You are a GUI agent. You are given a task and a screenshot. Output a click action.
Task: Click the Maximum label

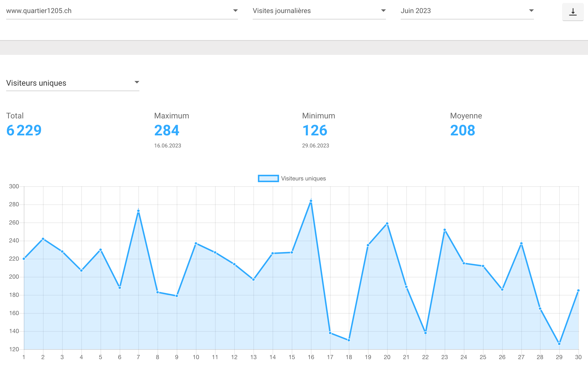(172, 116)
